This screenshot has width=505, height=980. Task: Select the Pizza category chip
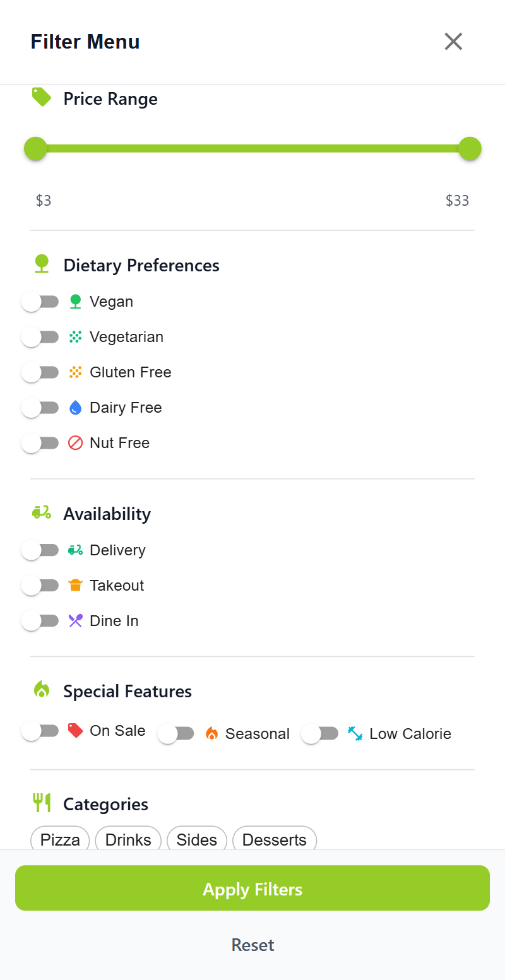pos(60,839)
